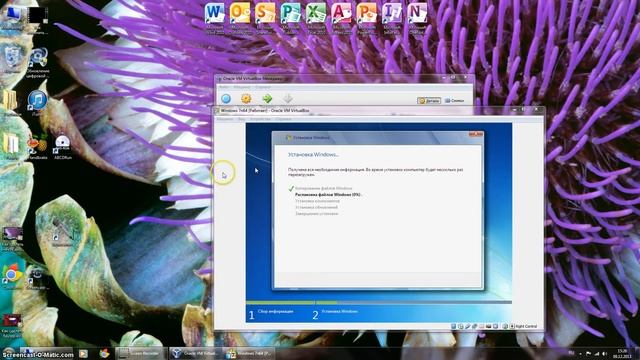Click the mouse integration indicator in VM status bar
The height and width of the screenshot is (360, 640).
[x=505, y=326]
